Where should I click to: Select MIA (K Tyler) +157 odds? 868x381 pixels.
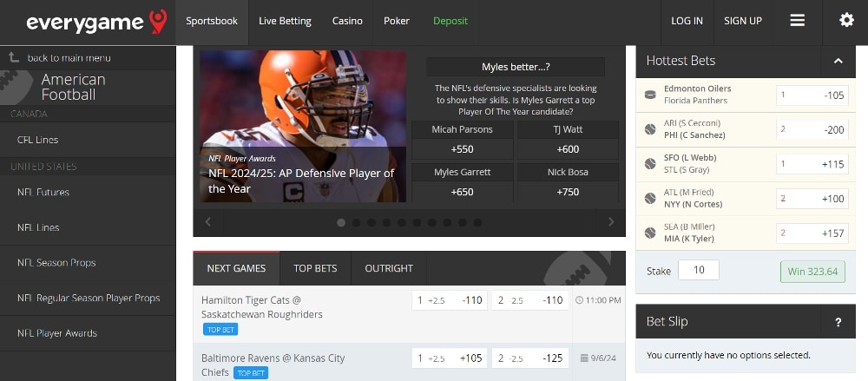812,233
